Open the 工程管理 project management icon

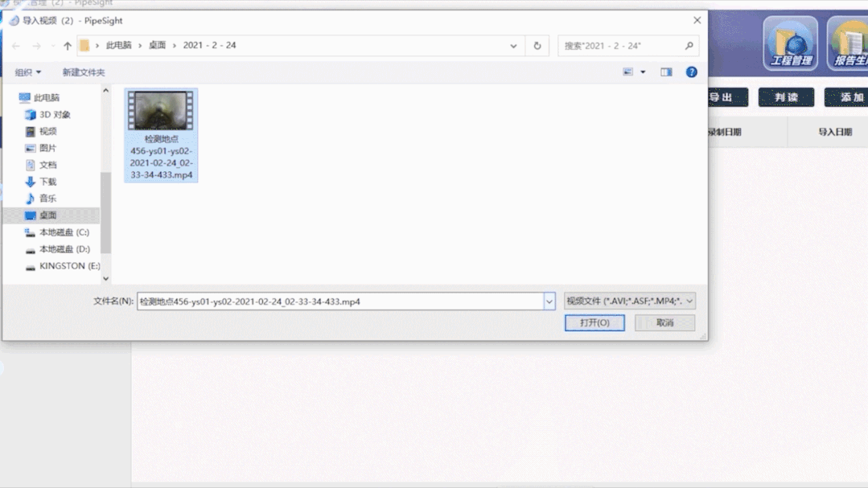(790, 43)
